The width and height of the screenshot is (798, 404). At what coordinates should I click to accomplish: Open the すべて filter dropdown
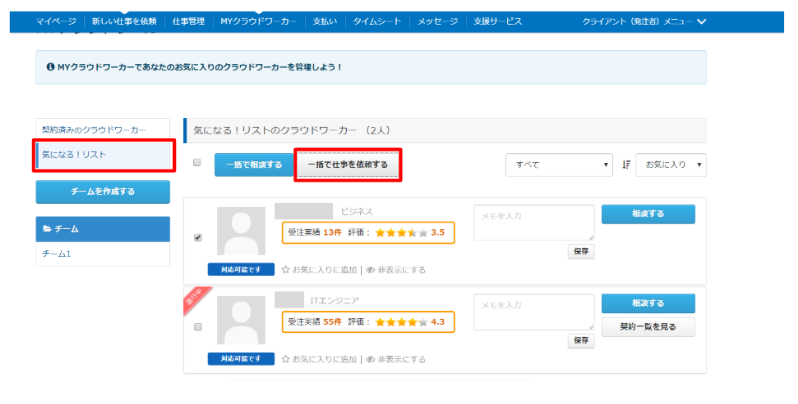pyautogui.click(x=559, y=164)
